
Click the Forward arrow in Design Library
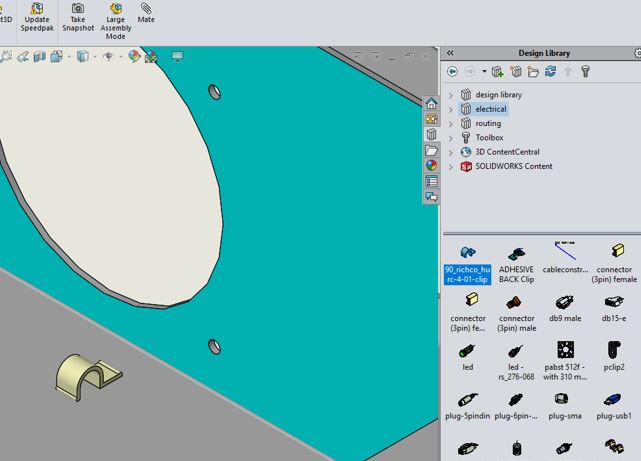click(470, 72)
